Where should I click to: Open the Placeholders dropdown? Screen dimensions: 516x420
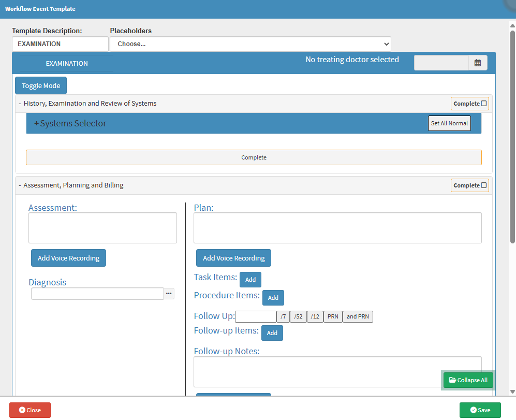click(250, 44)
